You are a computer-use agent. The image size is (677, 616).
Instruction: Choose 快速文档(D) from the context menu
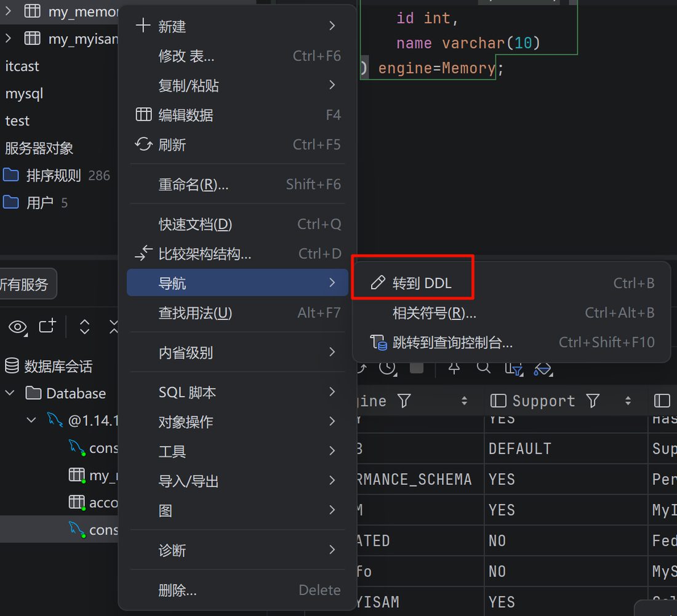coord(238,224)
